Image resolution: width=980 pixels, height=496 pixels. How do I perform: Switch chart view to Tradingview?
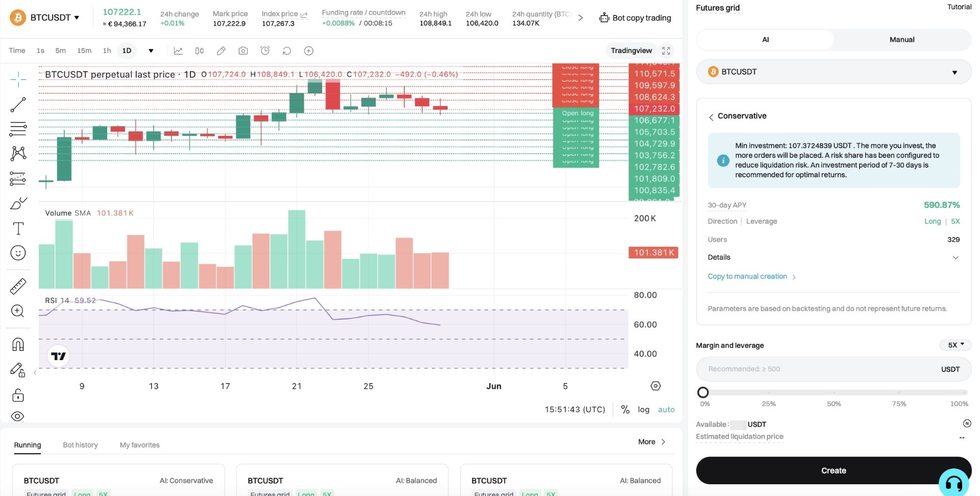pyautogui.click(x=631, y=51)
